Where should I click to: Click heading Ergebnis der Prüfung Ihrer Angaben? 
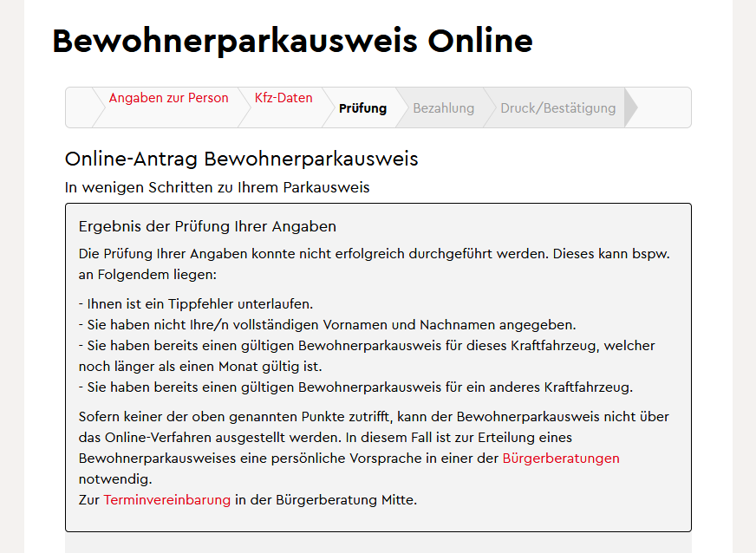click(207, 226)
